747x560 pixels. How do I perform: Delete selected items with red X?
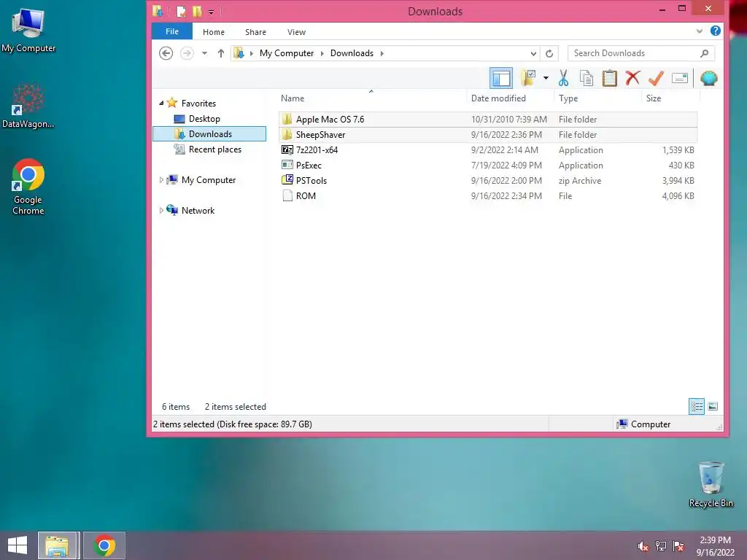[x=632, y=78]
